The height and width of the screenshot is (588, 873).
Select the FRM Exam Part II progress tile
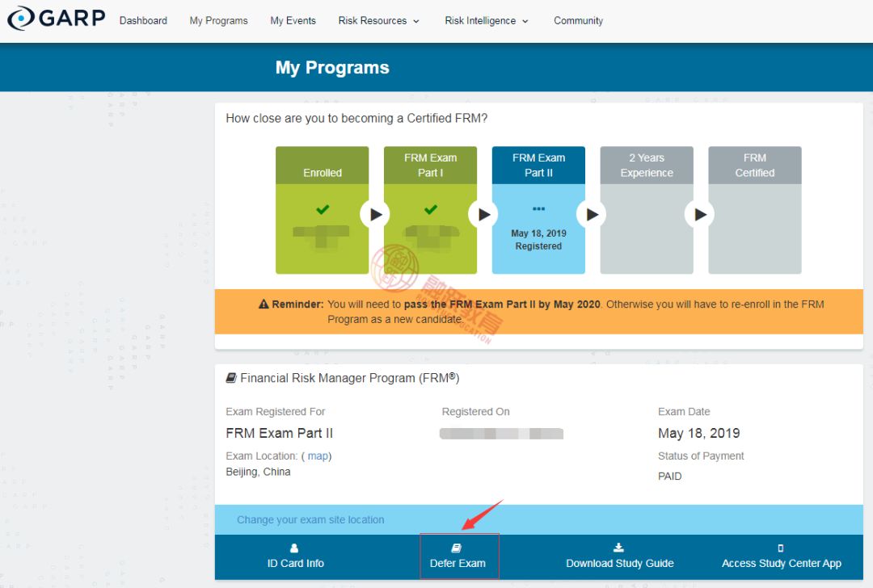click(x=538, y=210)
